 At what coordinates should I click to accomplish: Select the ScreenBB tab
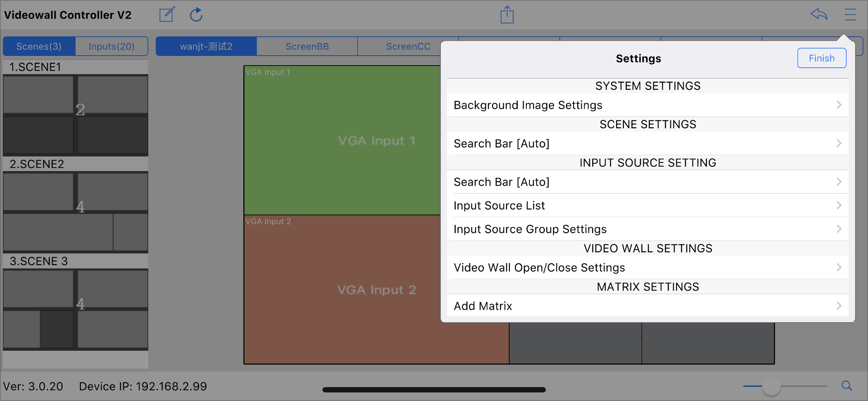click(307, 46)
